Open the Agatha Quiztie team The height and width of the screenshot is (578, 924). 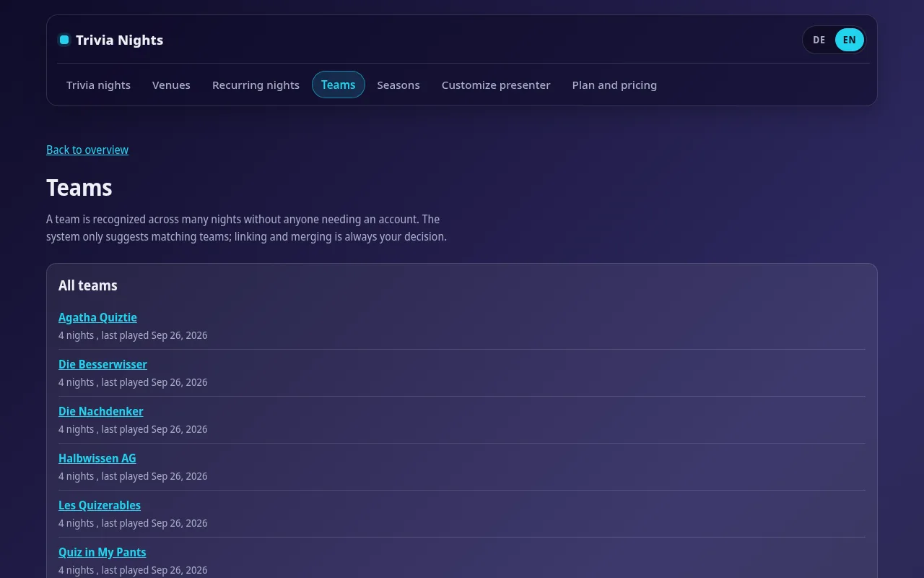click(97, 317)
